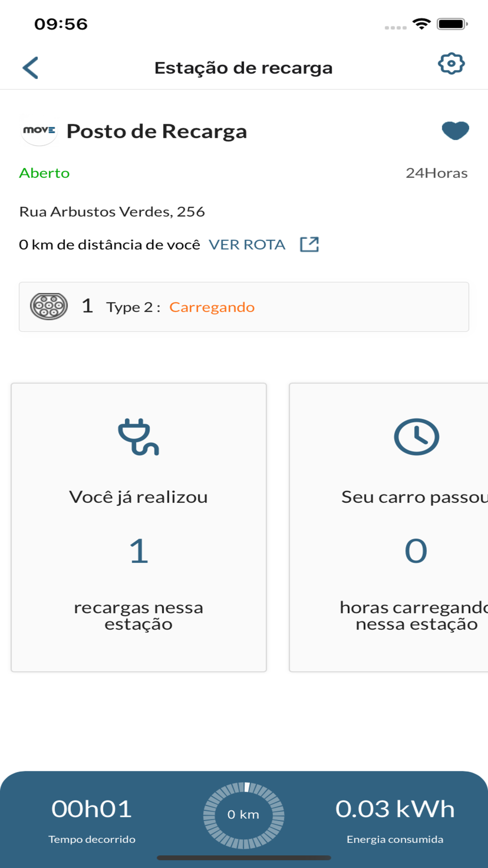
Task: Tap the circular 0 km progress gauge
Action: [244, 814]
